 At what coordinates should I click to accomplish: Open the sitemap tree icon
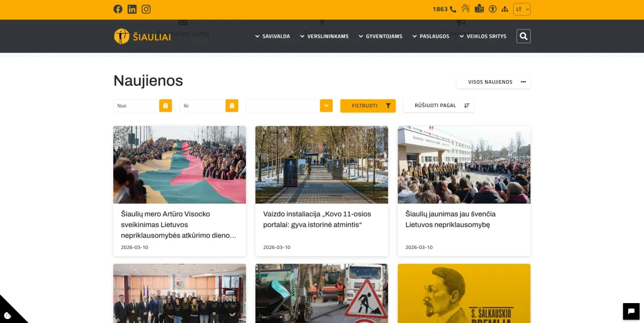pos(504,9)
